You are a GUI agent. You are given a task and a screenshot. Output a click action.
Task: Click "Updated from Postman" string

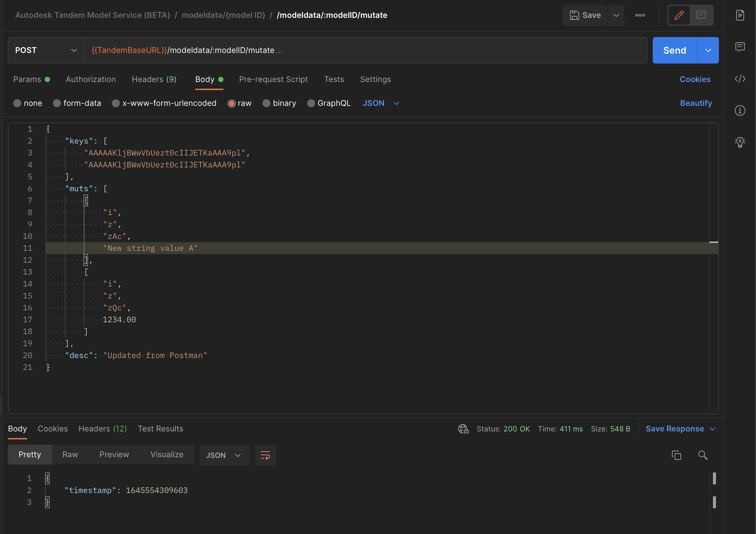155,356
